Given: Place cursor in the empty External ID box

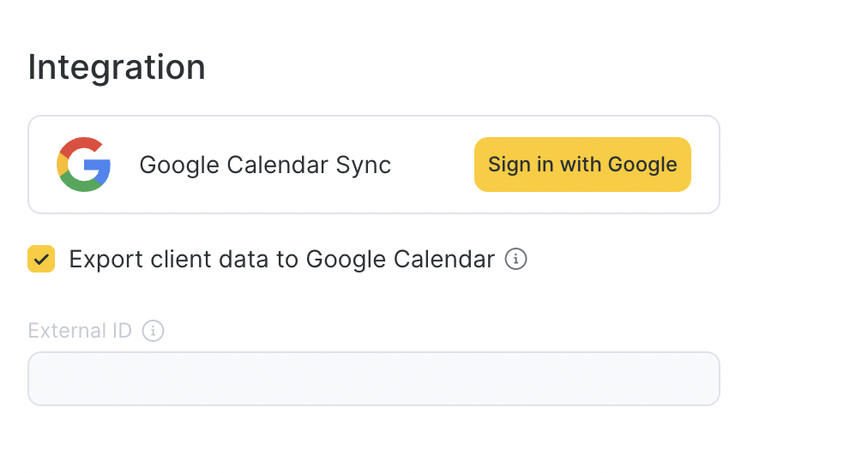Looking at the screenshot, I should tap(374, 379).
